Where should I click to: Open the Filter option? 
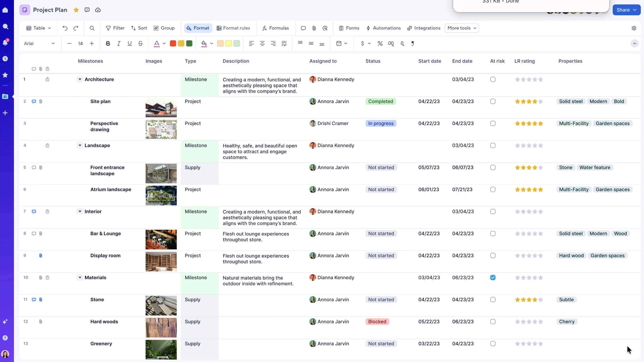[x=115, y=28]
